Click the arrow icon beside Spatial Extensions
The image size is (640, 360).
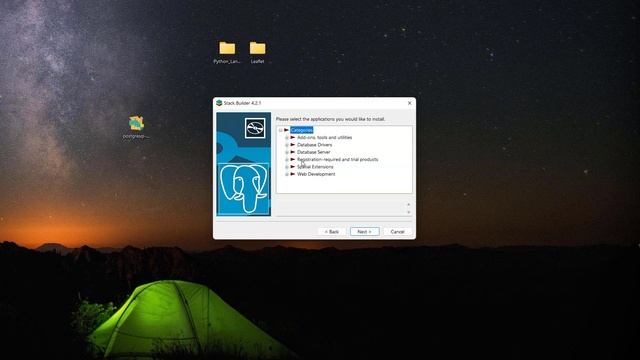pyautogui.click(x=293, y=167)
